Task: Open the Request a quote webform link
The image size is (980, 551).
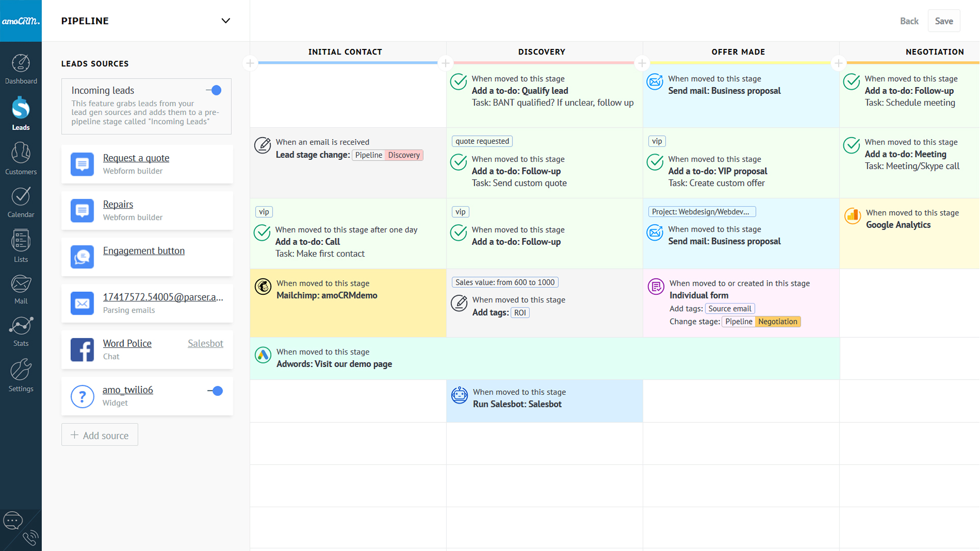Action: (136, 158)
